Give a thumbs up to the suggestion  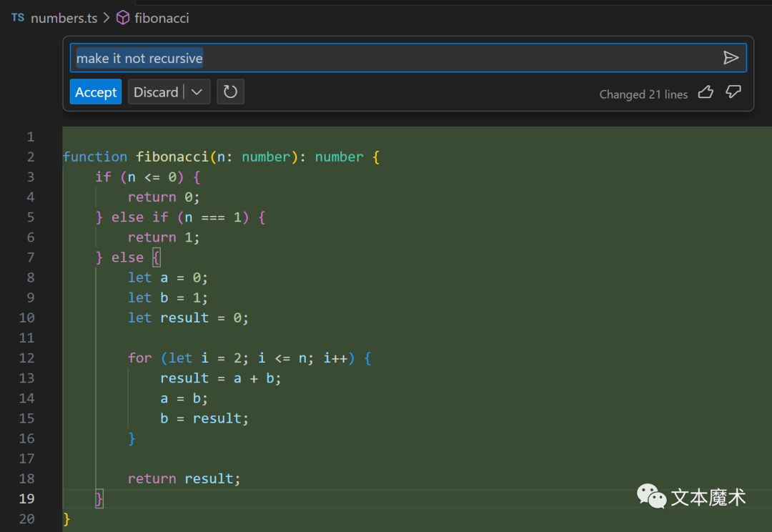[x=706, y=92]
